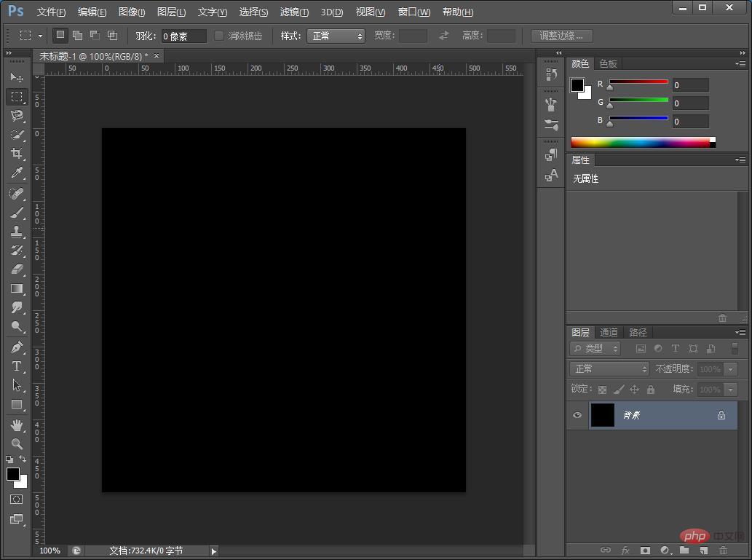Select the Path Selection tool
This screenshot has height=560, width=752.
(17, 384)
